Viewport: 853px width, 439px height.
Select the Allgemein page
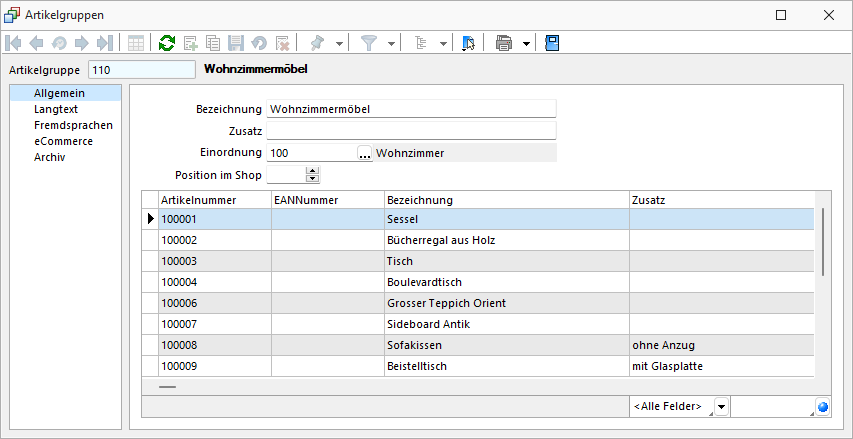click(59, 93)
